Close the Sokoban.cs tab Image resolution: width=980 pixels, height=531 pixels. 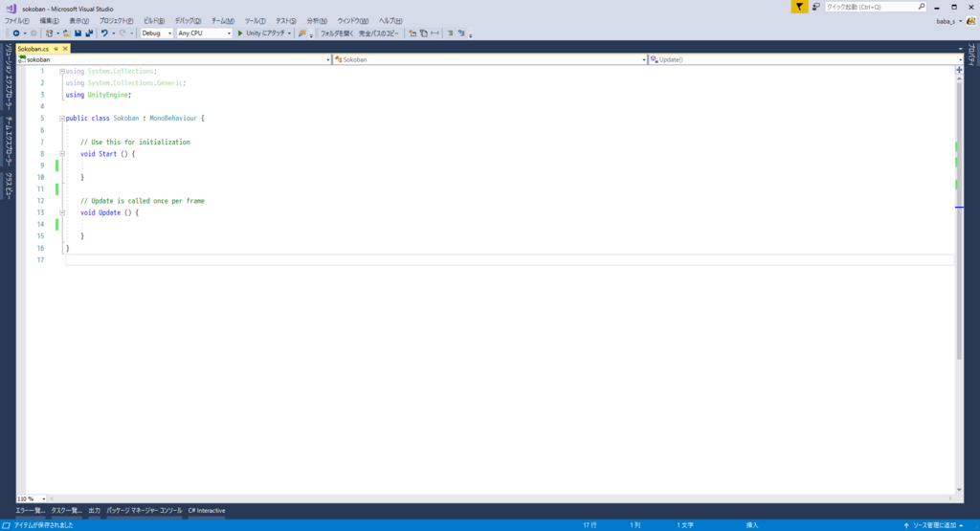[x=65, y=49]
